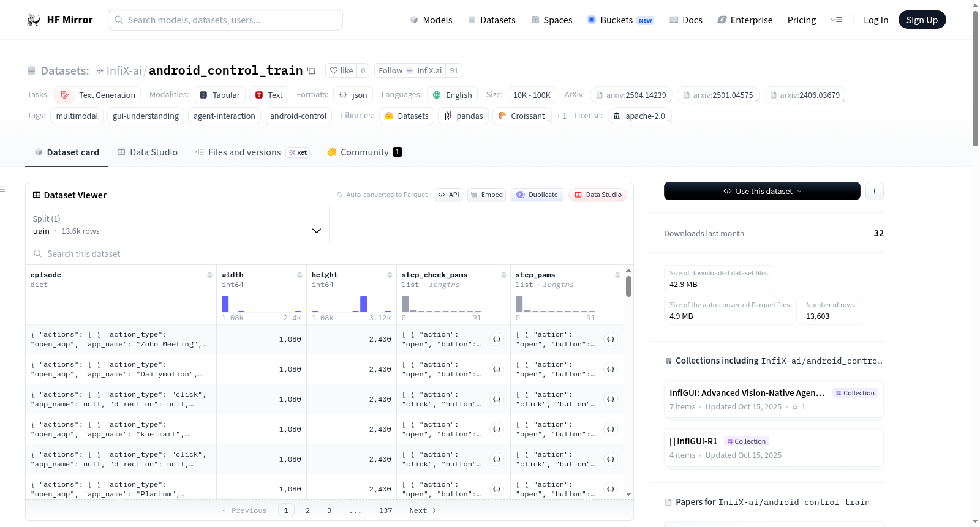Screen dimensions: 980x527
Task: Sort by the episode column
Action: [x=209, y=275]
